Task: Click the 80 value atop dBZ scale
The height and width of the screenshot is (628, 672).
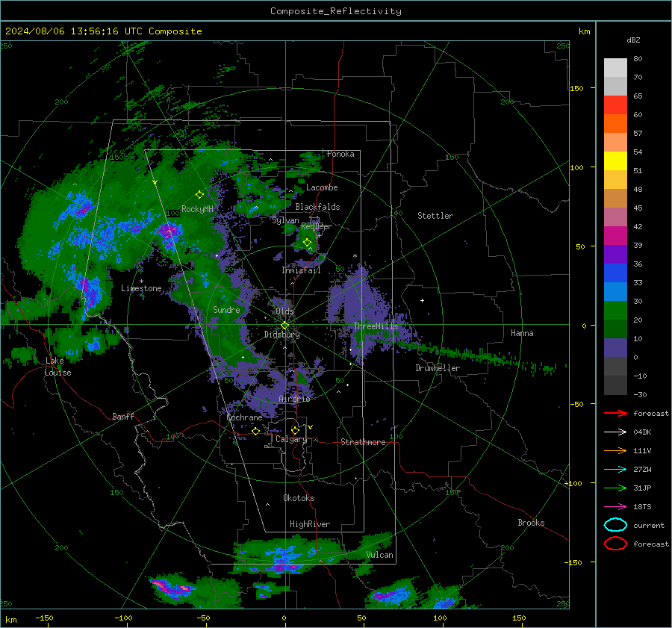Action: 638,59
